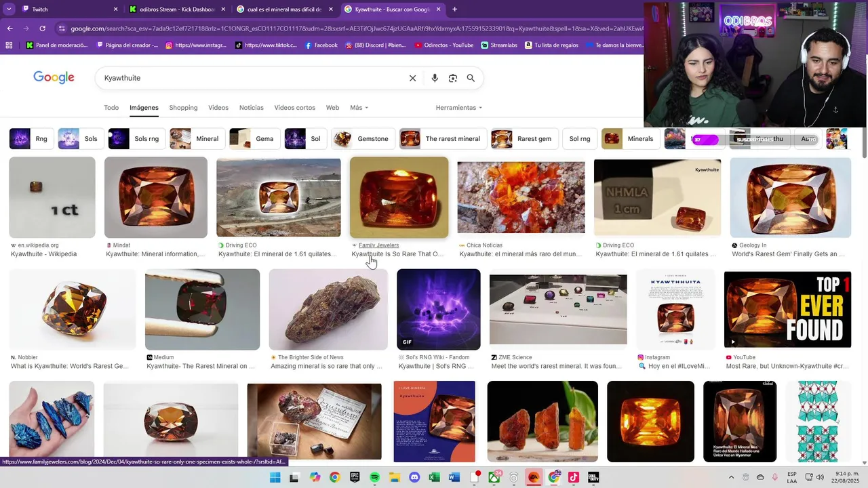Open Word from the taskbar
The height and width of the screenshot is (488, 868).
[454, 478]
